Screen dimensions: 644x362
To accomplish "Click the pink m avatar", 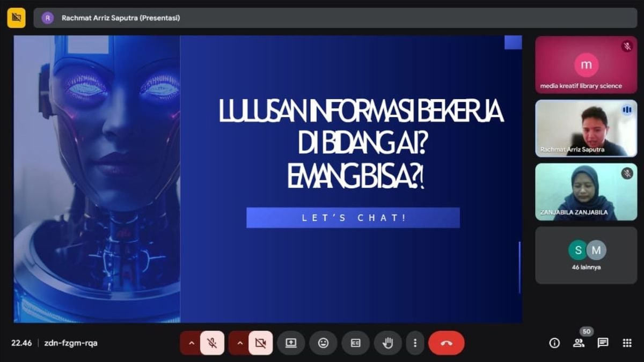I will pos(586,65).
